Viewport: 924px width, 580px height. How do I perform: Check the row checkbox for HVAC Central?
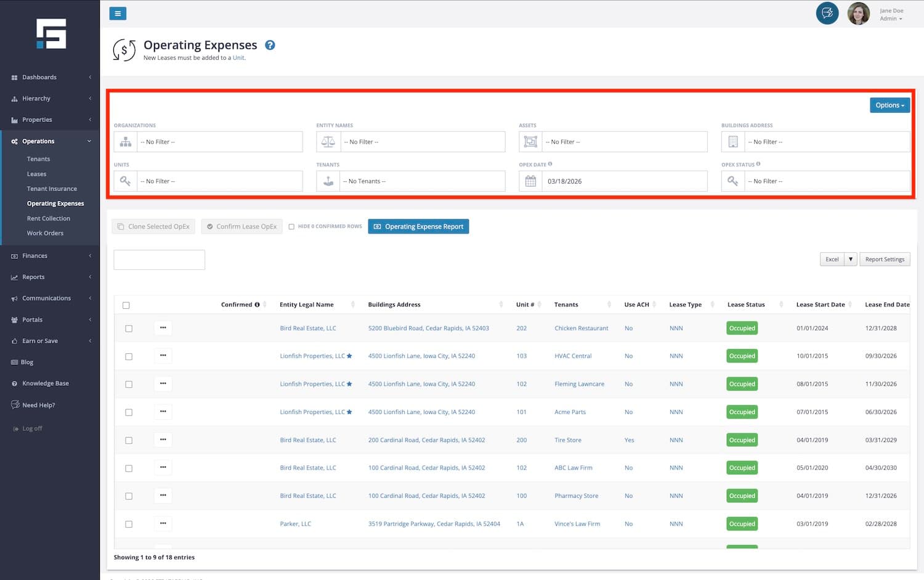click(129, 356)
